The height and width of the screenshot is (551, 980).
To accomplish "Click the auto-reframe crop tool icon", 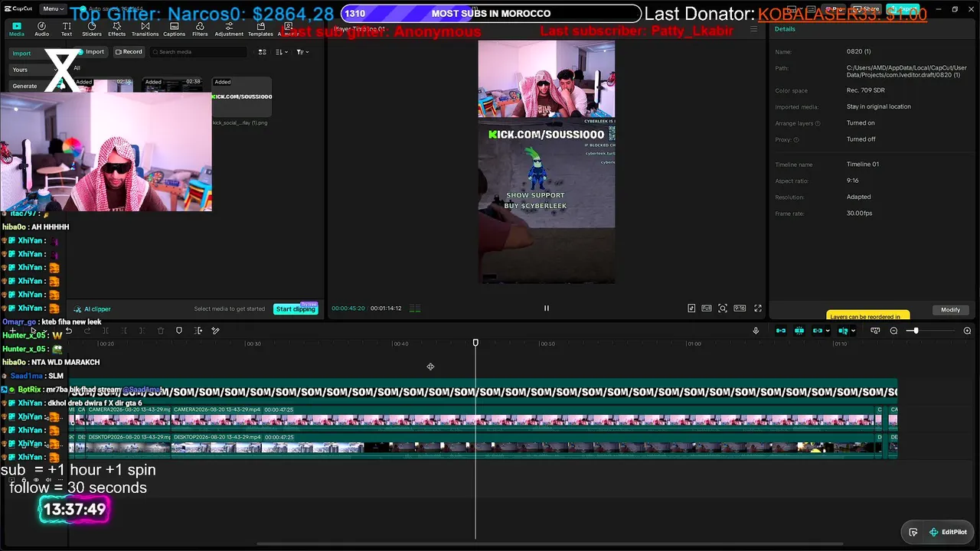I will click(x=198, y=331).
